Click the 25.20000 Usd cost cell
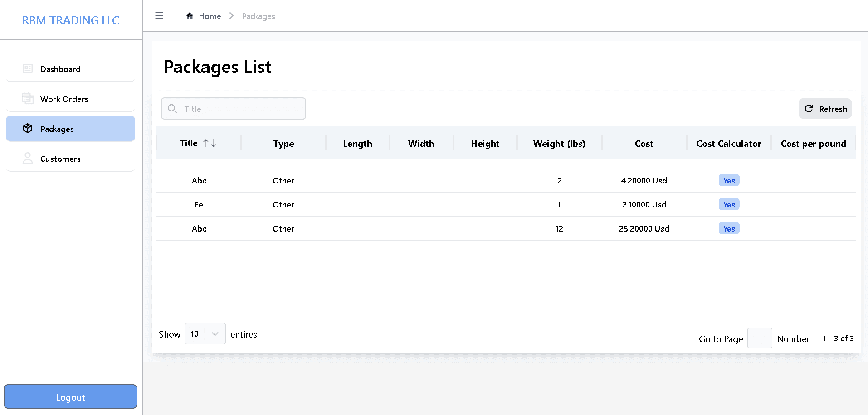This screenshot has height=415, width=868. point(644,228)
